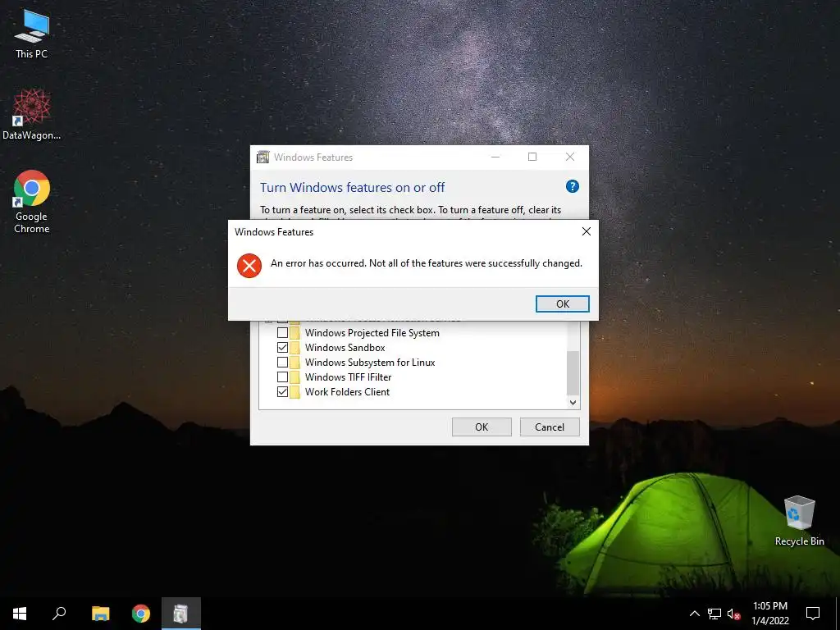Click the features list scrollbar thumb
Screen dimensions: 840x630
click(573, 373)
